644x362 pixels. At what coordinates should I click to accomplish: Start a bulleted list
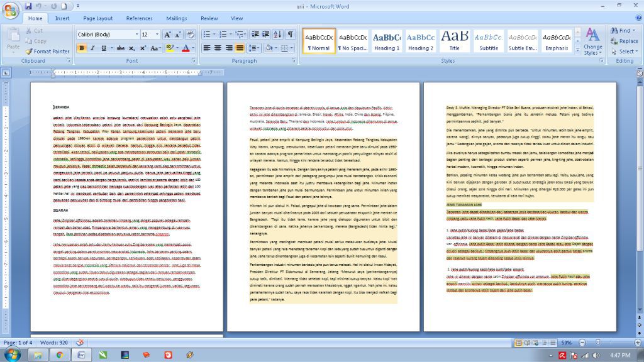206,35
